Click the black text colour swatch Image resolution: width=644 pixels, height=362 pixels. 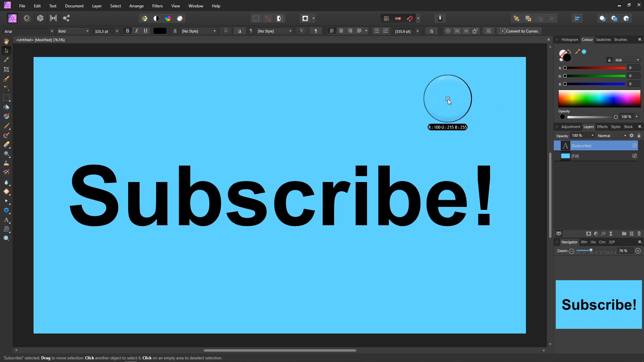[160, 31]
